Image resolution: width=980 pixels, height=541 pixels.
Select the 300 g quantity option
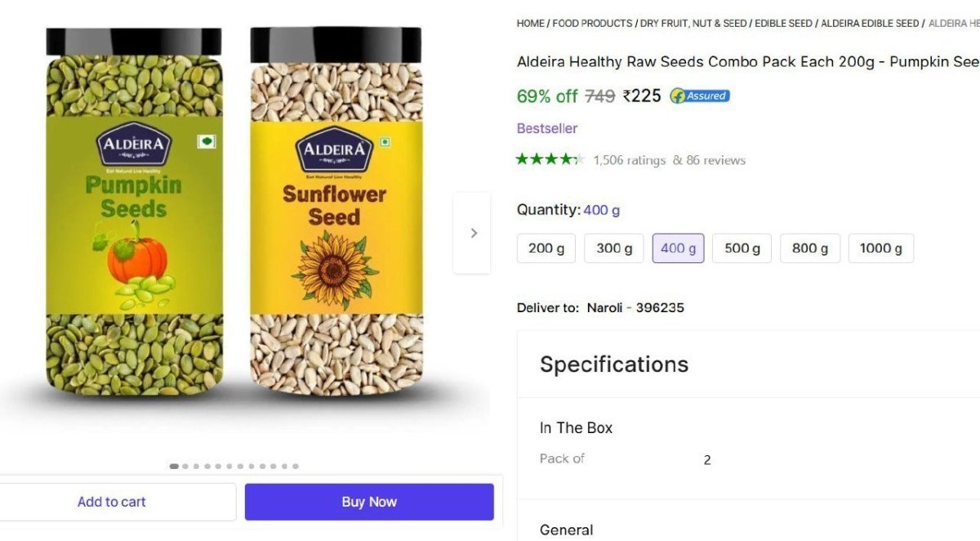[x=613, y=248]
